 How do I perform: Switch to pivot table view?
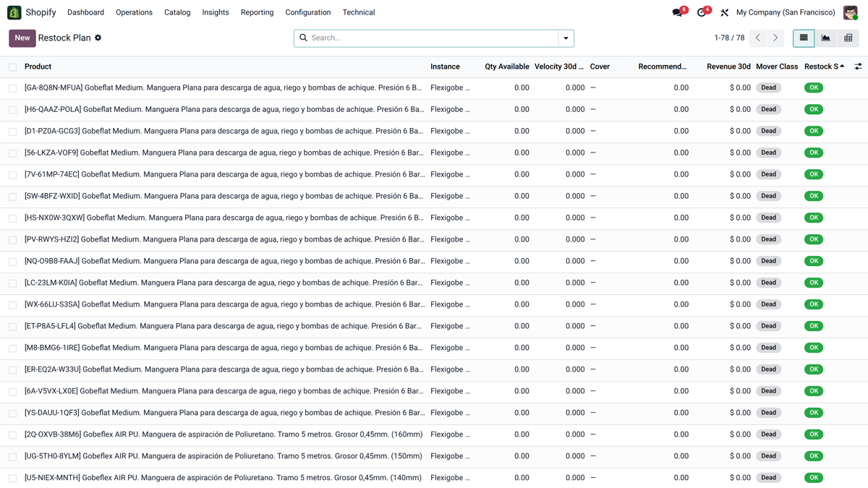pos(848,38)
